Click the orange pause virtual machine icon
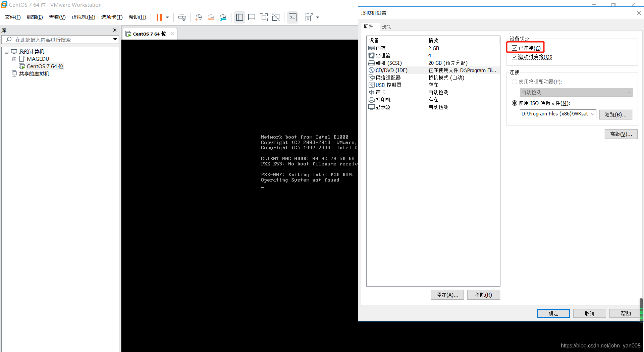The height and width of the screenshot is (352, 644). (159, 17)
